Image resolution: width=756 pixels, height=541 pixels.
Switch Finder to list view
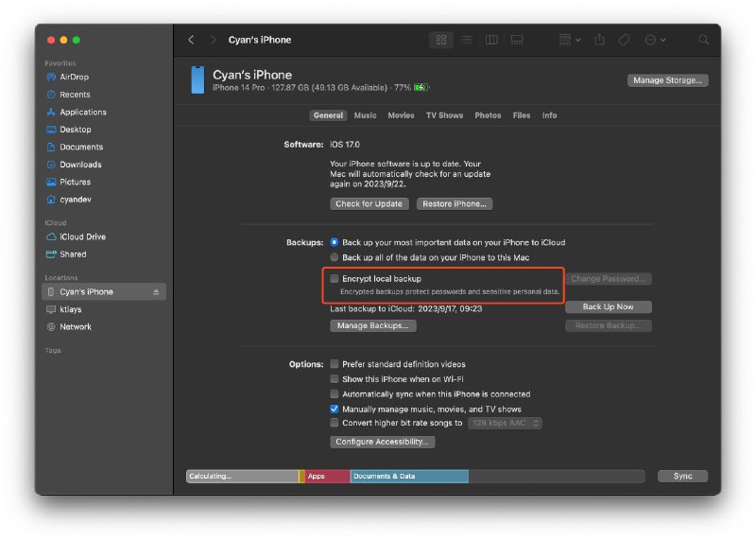tap(467, 40)
